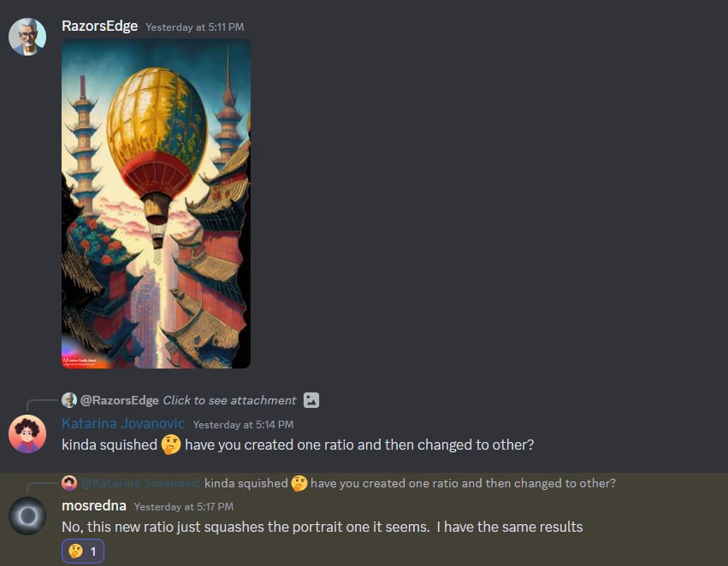Open the hot air balloon image attachment
Screen dimensions: 728x566
(156, 203)
